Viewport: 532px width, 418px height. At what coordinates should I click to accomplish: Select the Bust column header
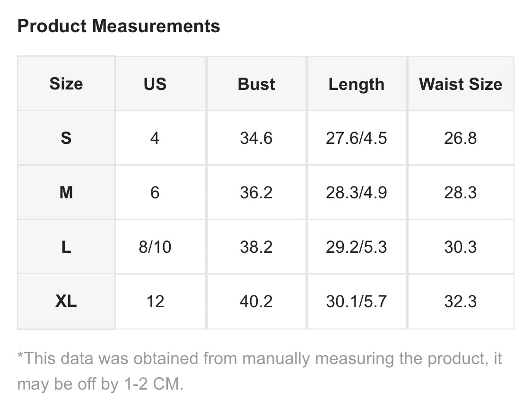(x=256, y=83)
